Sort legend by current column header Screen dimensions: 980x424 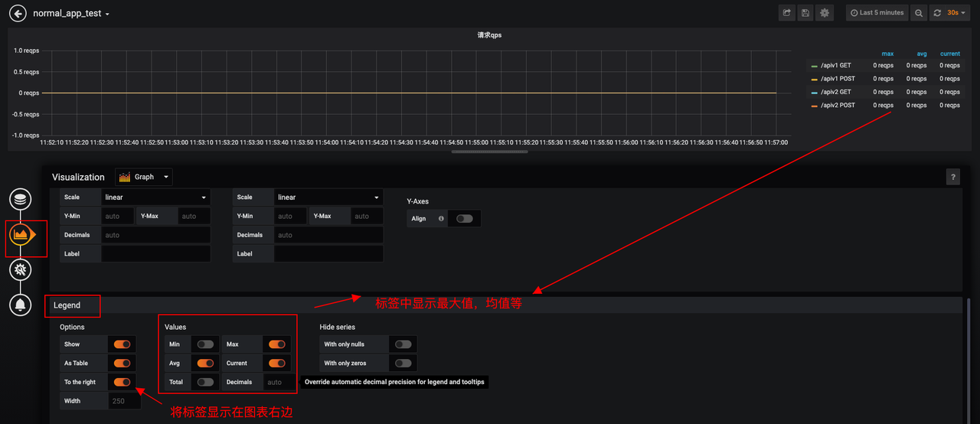point(950,54)
